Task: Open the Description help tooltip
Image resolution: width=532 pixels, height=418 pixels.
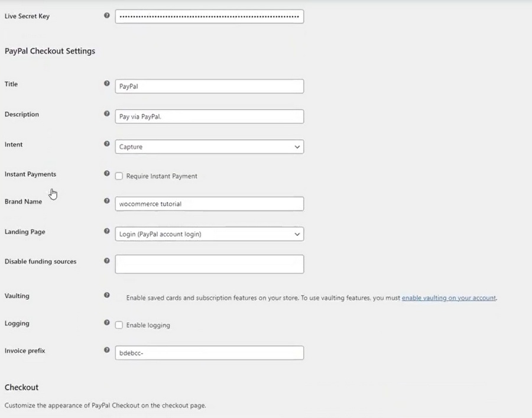Action: (x=106, y=114)
